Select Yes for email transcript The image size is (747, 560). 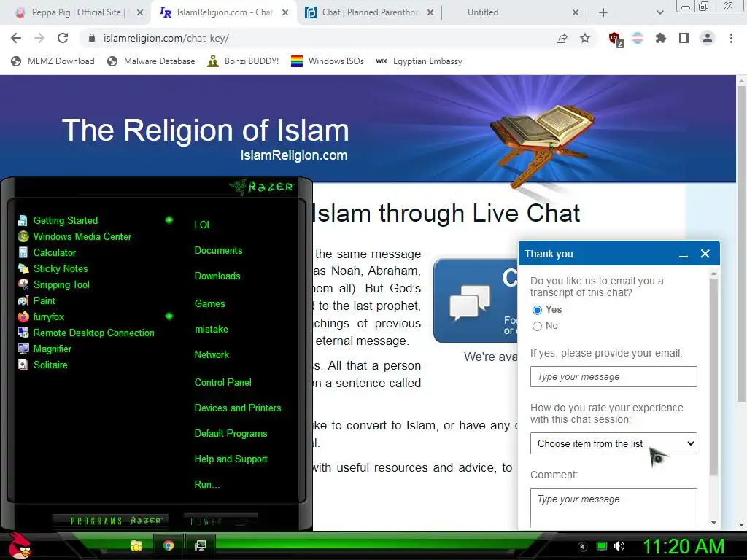[538, 310]
